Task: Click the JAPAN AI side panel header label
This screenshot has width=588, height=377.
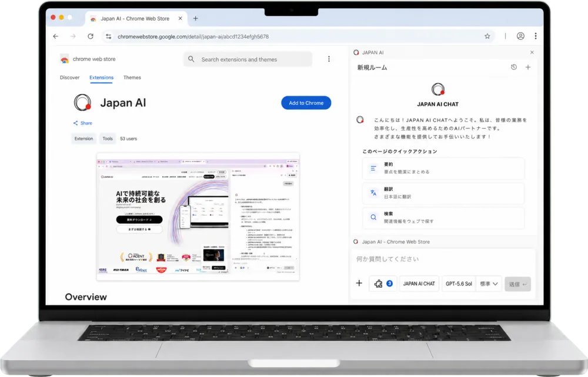Action: coord(373,52)
